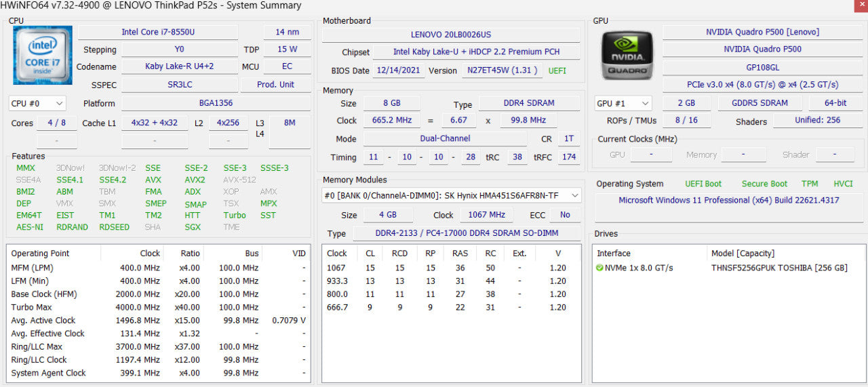Click the Turbo feature label
868x387 pixels.
tap(235, 216)
